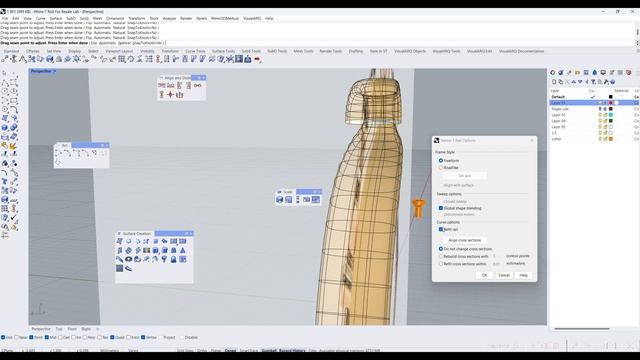Choose Scale 2-D in floating Scale toolbar
Image resolution: width=640 pixels, height=360 pixels.
pos(289,200)
